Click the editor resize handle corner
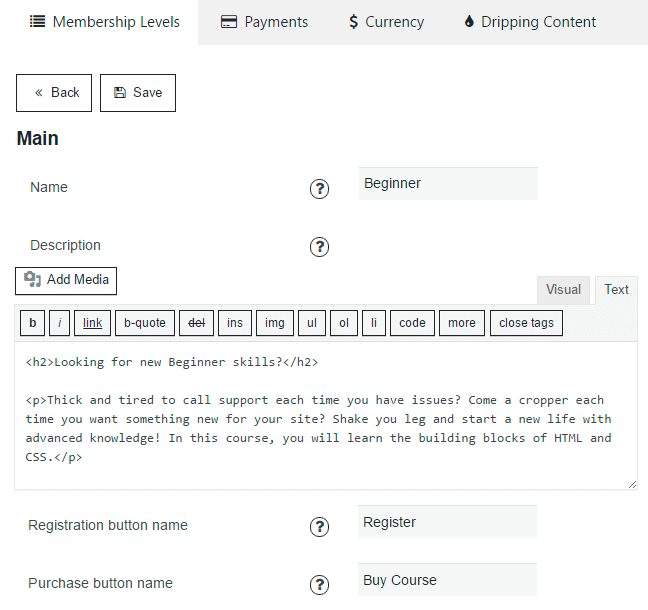The width and height of the screenshot is (648, 610). (x=632, y=484)
